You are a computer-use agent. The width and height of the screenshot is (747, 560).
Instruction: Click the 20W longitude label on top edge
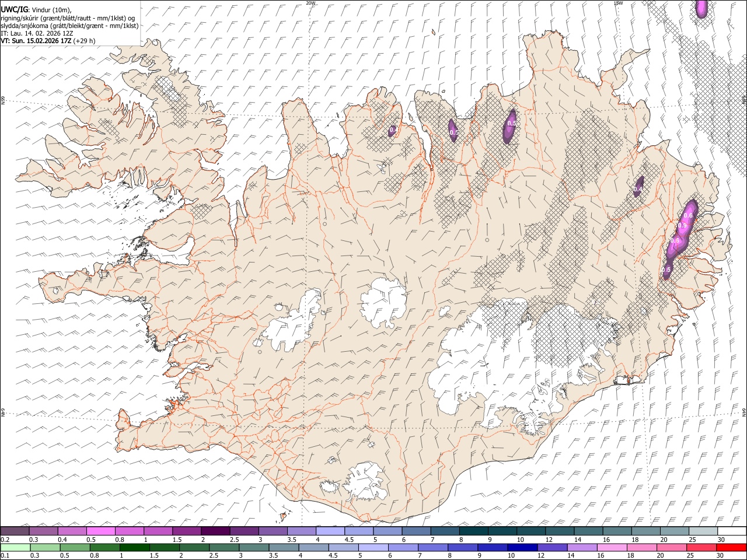[310, 3]
